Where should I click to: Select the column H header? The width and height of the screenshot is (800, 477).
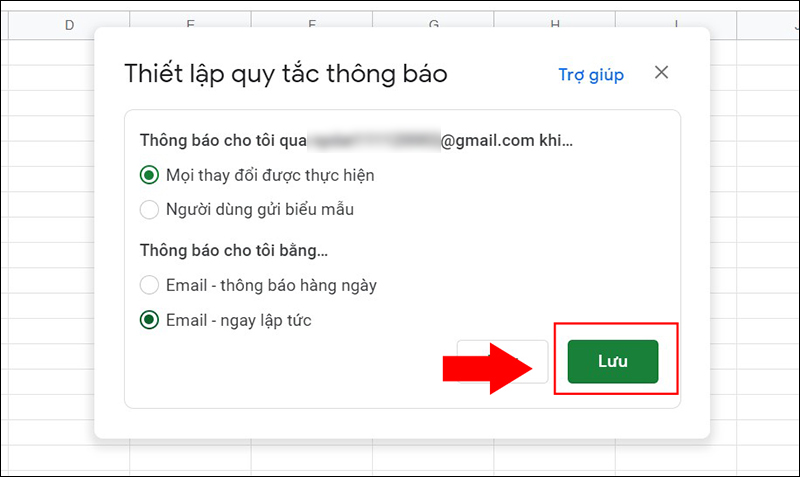(555, 25)
